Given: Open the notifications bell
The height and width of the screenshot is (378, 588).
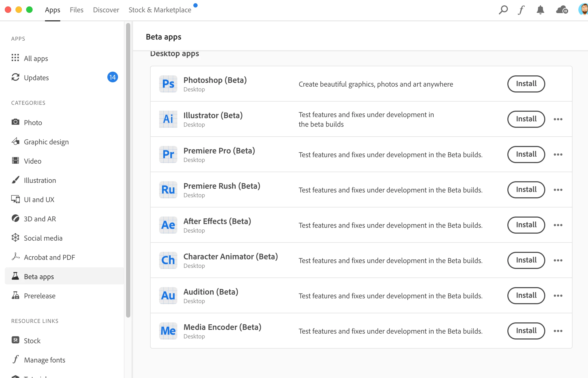Looking at the screenshot, I should click(540, 10).
